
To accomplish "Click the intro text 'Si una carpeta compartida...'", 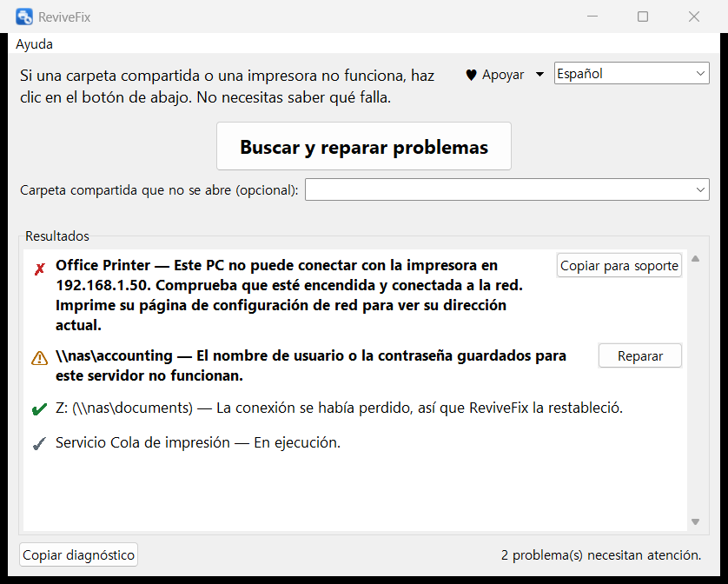I will click(x=227, y=86).
